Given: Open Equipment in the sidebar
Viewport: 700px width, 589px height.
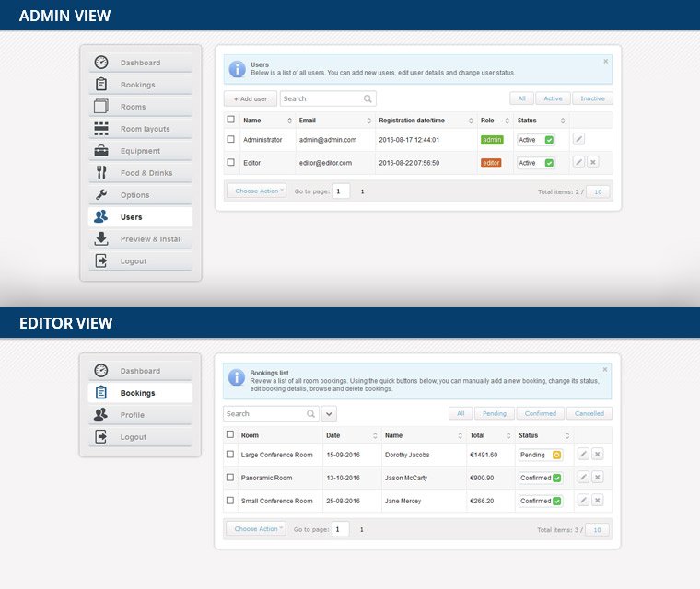Looking at the screenshot, I should point(140,151).
